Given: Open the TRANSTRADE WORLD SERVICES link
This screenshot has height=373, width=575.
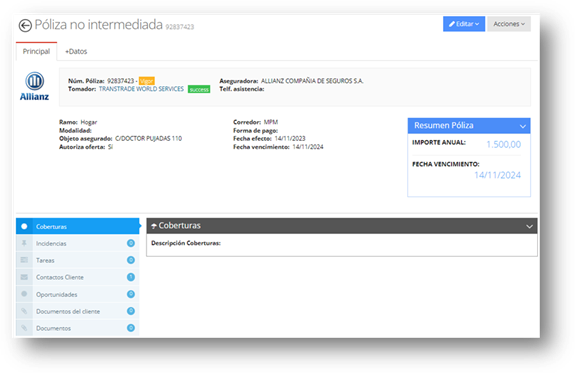Looking at the screenshot, I should click(141, 89).
